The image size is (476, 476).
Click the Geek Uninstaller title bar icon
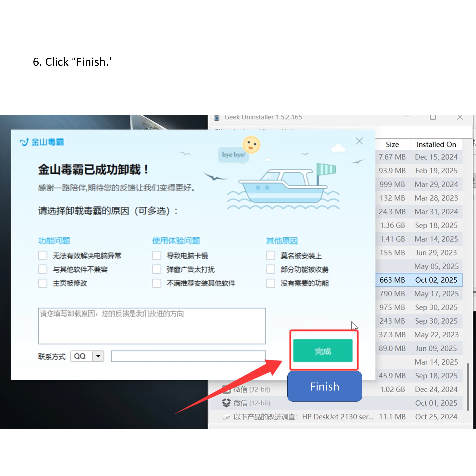pyautogui.click(x=217, y=118)
